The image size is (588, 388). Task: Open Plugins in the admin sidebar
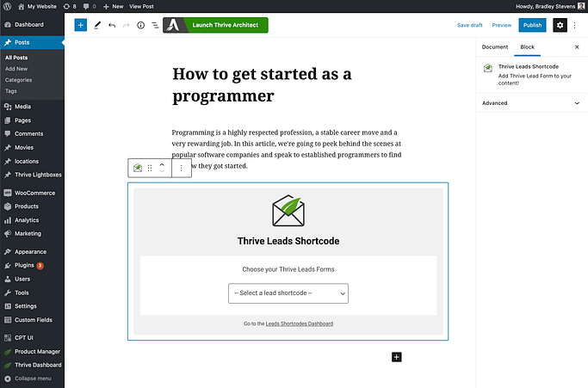(x=25, y=266)
